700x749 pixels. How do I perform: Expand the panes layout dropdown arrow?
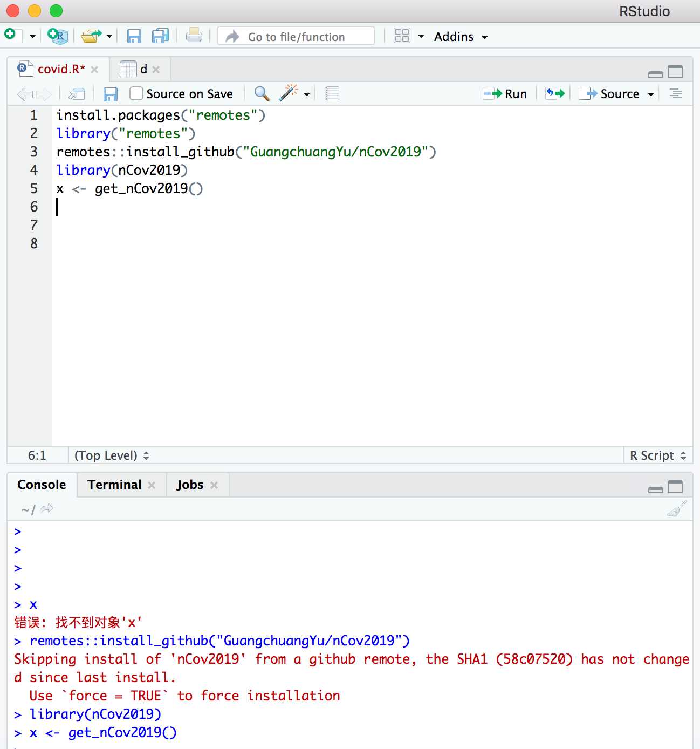point(421,37)
